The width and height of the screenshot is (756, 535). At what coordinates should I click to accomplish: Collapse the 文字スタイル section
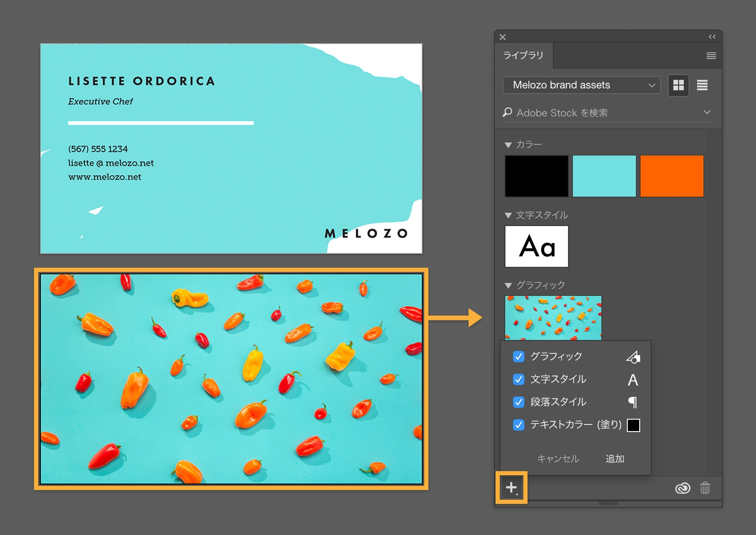click(x=508, y=216)
